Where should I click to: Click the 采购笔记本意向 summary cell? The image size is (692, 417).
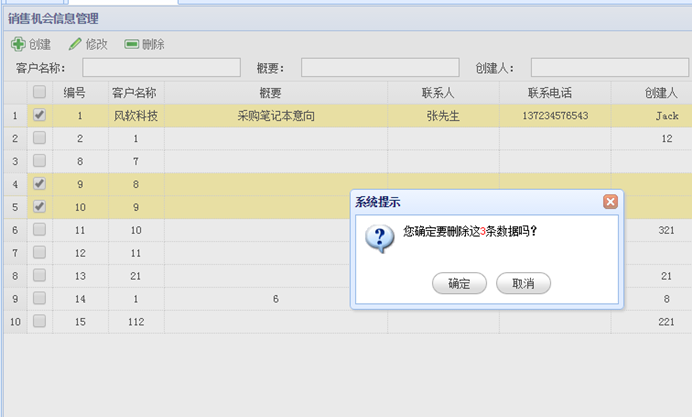pos(276,116)
